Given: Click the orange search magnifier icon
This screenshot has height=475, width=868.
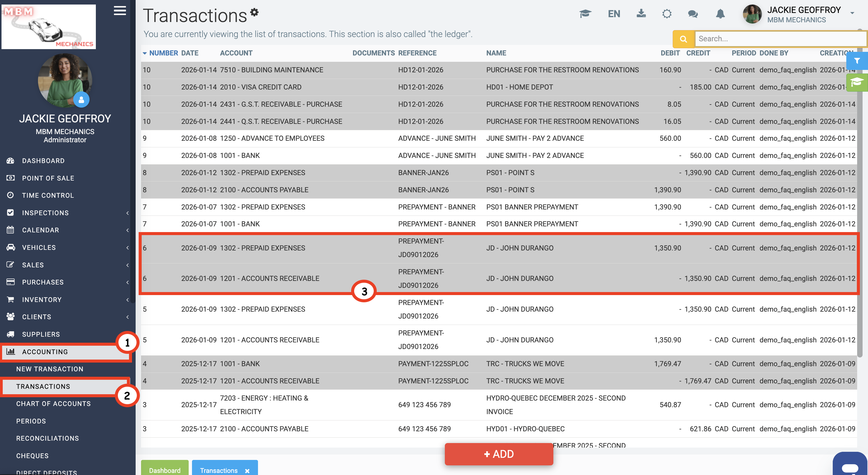Looking at the screenshot, I should pyautogui.click(x=683, y=39).
